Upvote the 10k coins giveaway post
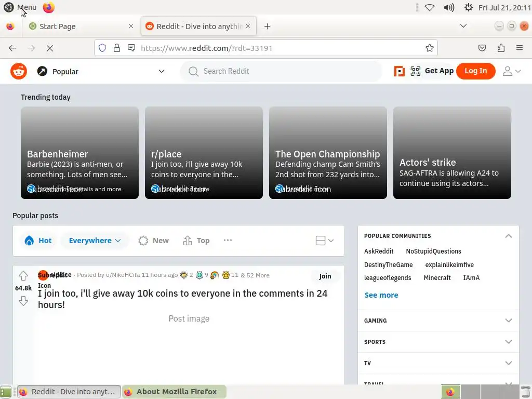 23,275
